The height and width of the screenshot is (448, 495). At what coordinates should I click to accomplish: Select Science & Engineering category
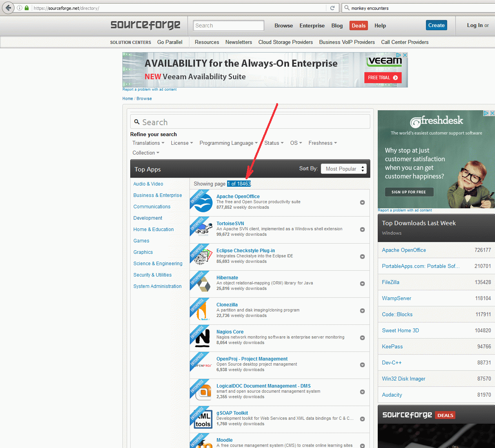coord(158,263)
